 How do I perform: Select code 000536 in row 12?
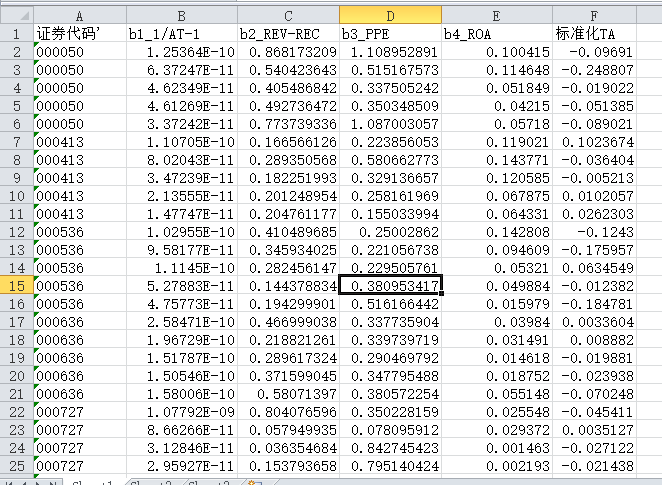click(x=80, y=232)
